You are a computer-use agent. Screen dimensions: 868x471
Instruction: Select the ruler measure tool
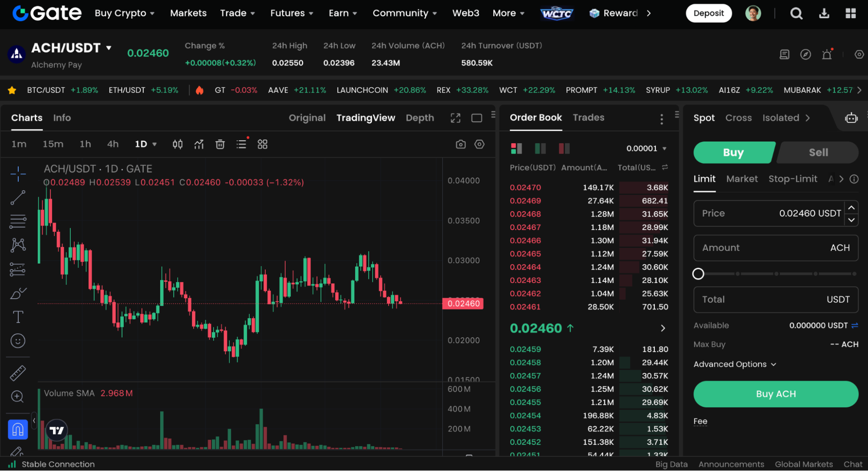pos(18,373)
